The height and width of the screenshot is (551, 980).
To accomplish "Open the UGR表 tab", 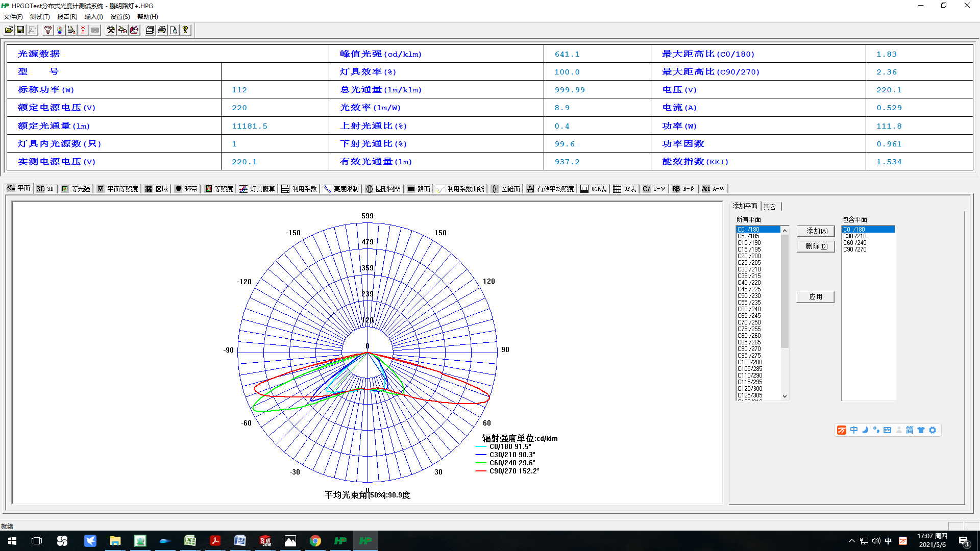I will coord(594,189).
